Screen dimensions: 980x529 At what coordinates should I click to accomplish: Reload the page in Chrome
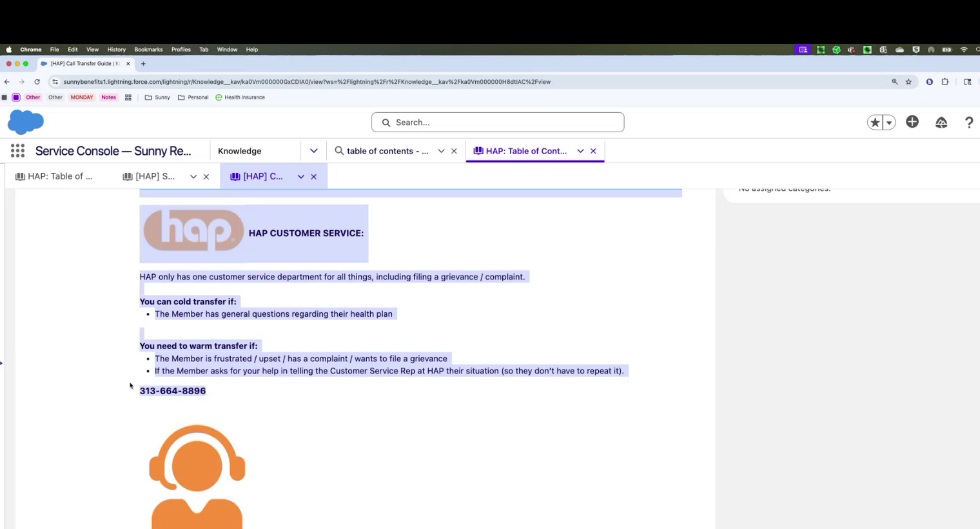tap(37, 82)
